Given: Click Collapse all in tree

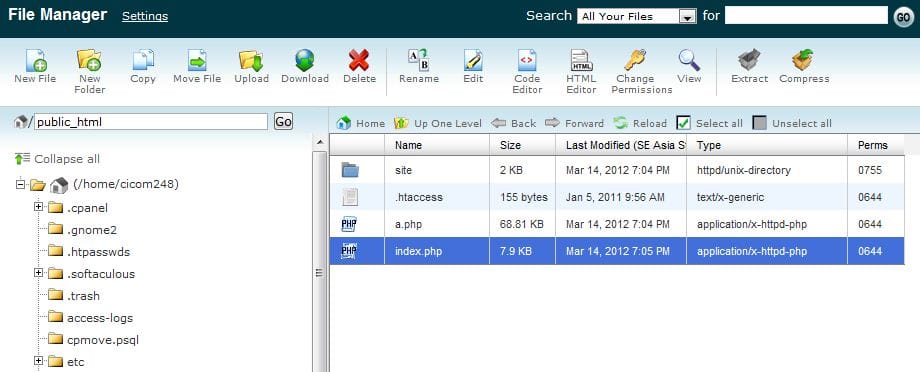Looking at the screenshot, I should [x=58, y=159].
